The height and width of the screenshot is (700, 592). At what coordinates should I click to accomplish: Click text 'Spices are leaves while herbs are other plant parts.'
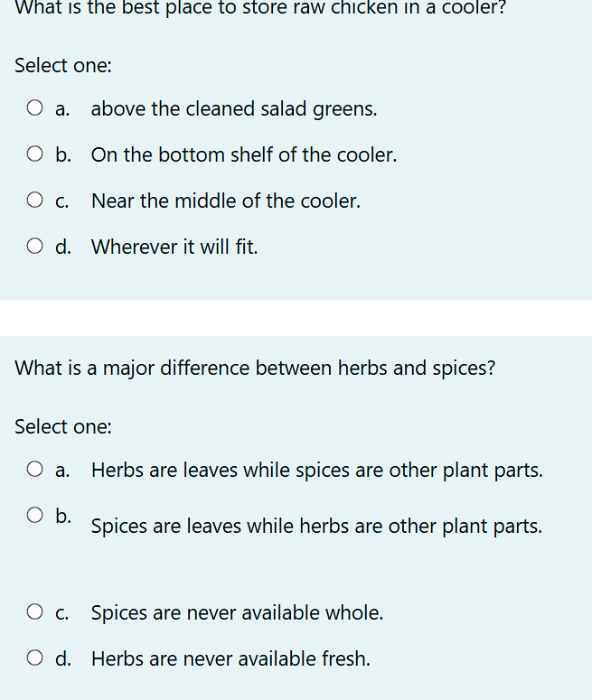pyautogui.click(x=316, y=527)
